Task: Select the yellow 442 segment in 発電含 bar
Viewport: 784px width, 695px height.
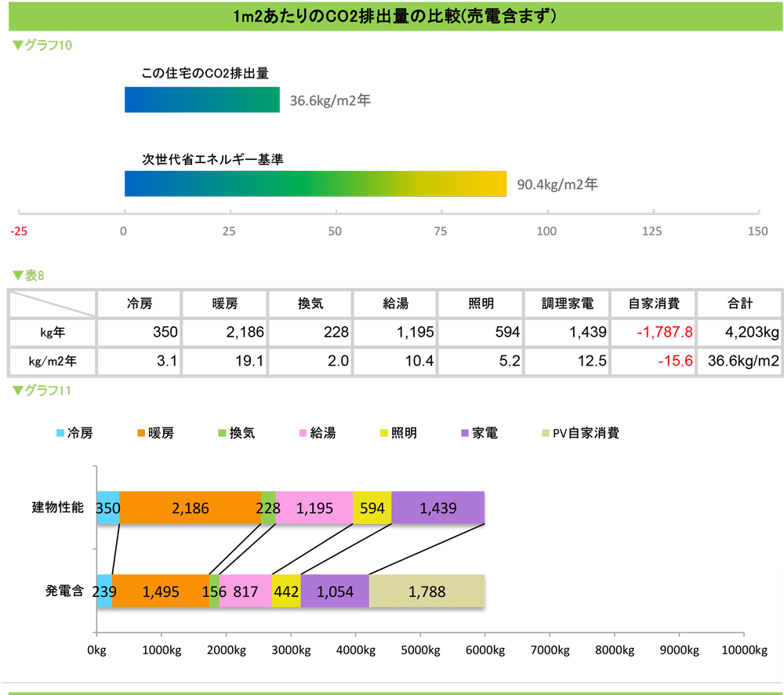Action: [x=286, y=591]
